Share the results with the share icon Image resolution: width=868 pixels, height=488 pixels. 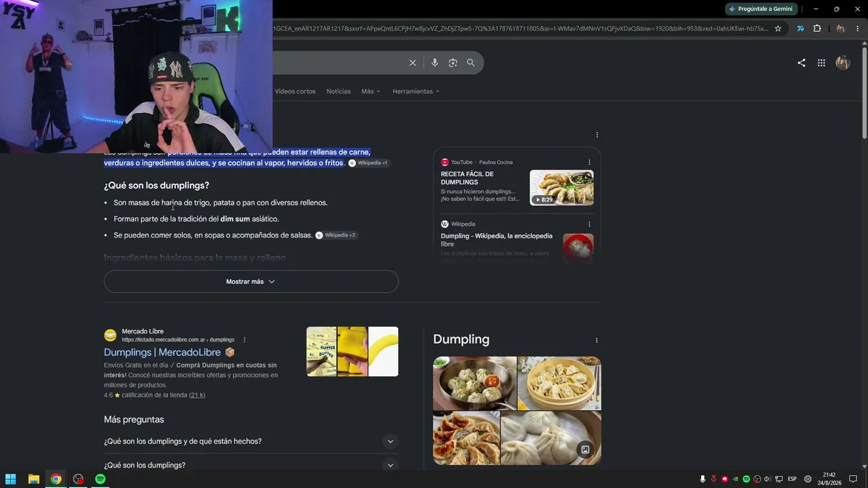802,63
